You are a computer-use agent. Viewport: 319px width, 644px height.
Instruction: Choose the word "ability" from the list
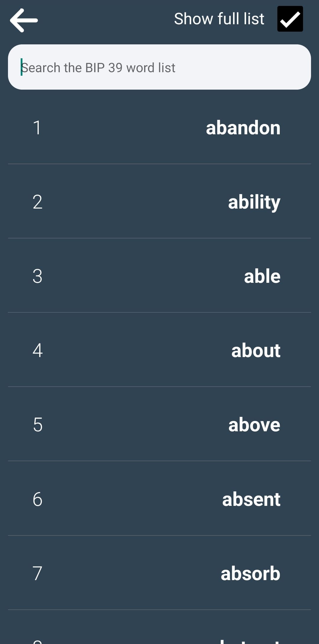(254, 202)
